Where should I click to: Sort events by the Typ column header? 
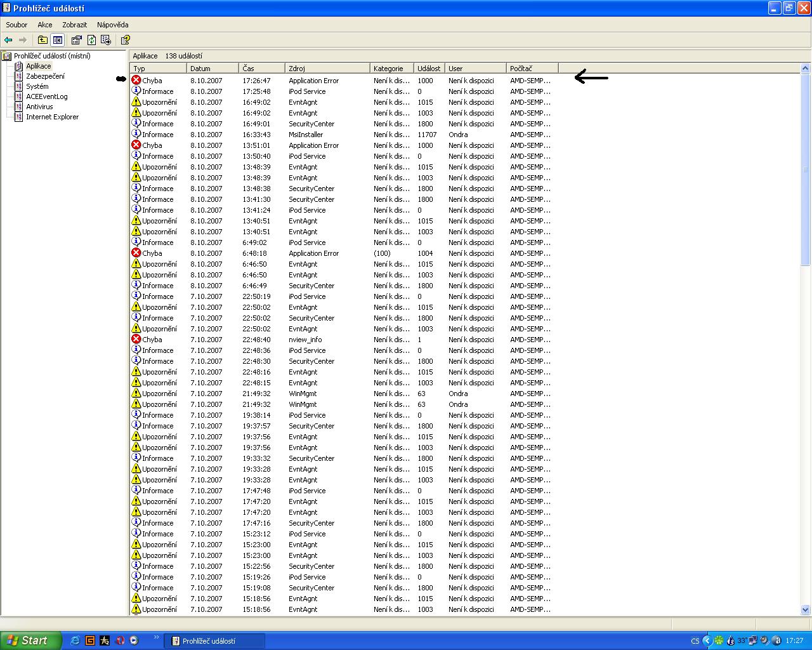[159, 68]
